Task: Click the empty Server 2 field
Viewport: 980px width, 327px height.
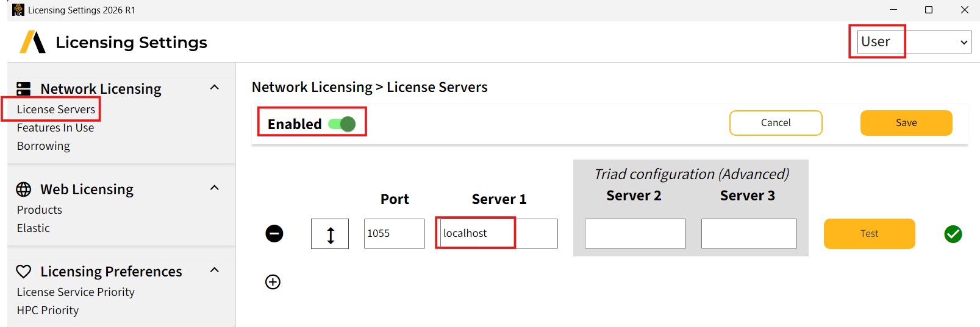Action: pos(635,234)
